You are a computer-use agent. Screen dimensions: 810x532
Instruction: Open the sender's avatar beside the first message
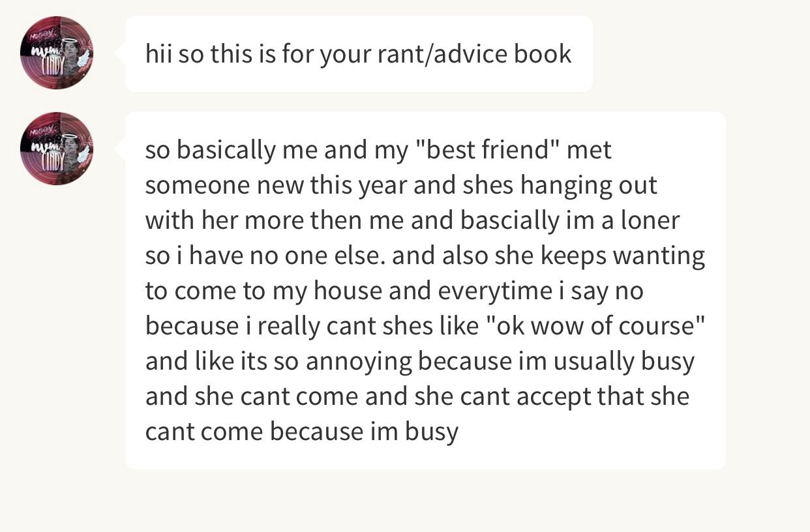point(57,53)
